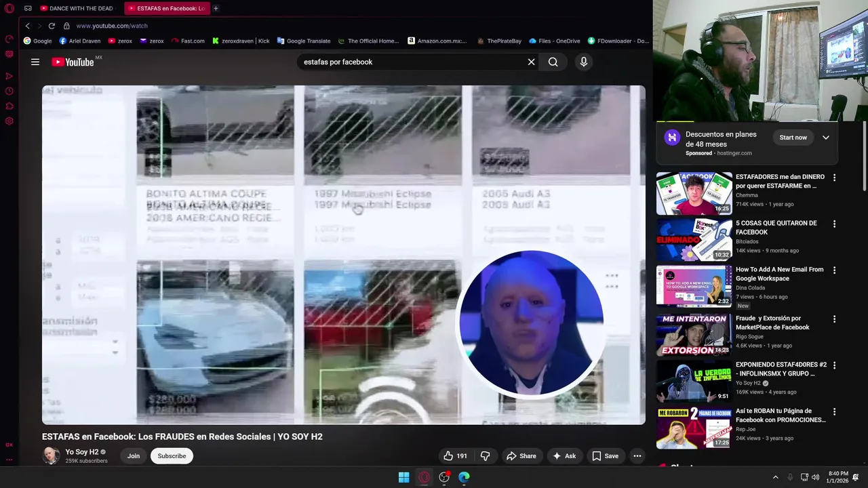Click the Join membership button
This screenshot has width=868, height=488.
pyautogui.click(x=134, y=456)
